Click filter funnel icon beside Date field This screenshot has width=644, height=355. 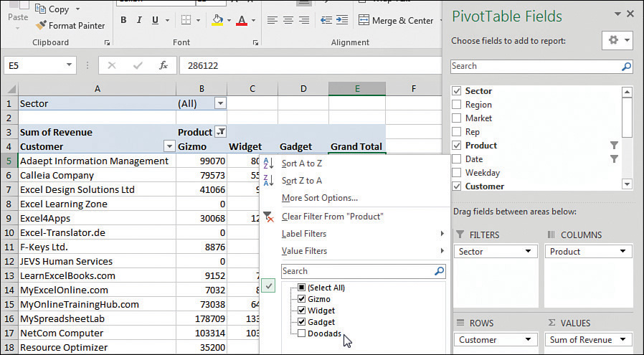click(614, 159)
